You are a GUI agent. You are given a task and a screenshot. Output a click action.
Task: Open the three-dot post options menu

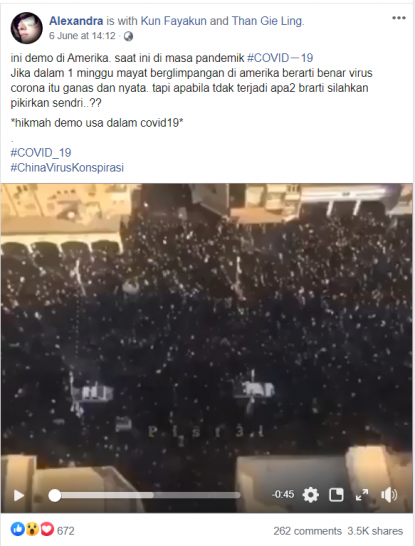399,18
